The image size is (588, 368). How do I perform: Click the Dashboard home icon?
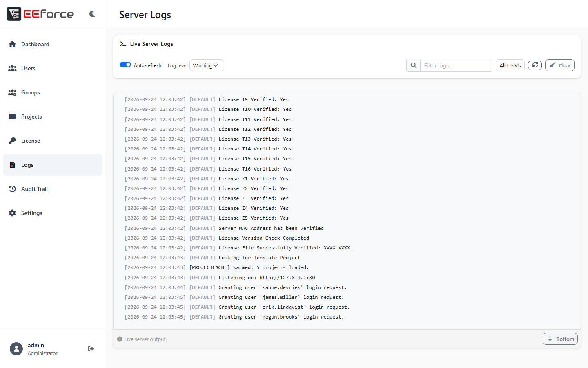coord(12,44)
